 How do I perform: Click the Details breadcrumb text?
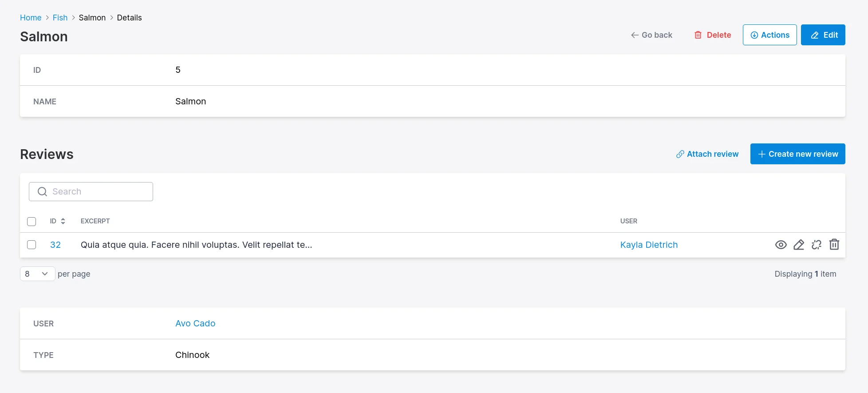[x=129, y=18]
